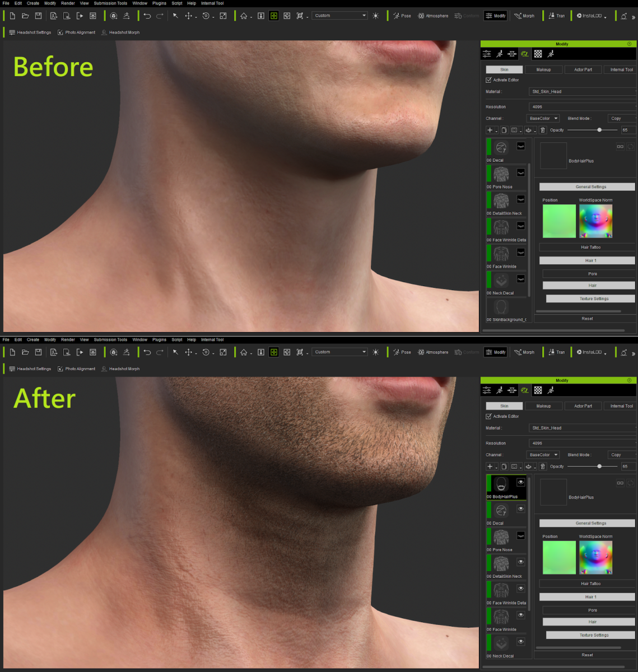Open the Channel BaseColor dropdown in the After panel

pos(543,455)
